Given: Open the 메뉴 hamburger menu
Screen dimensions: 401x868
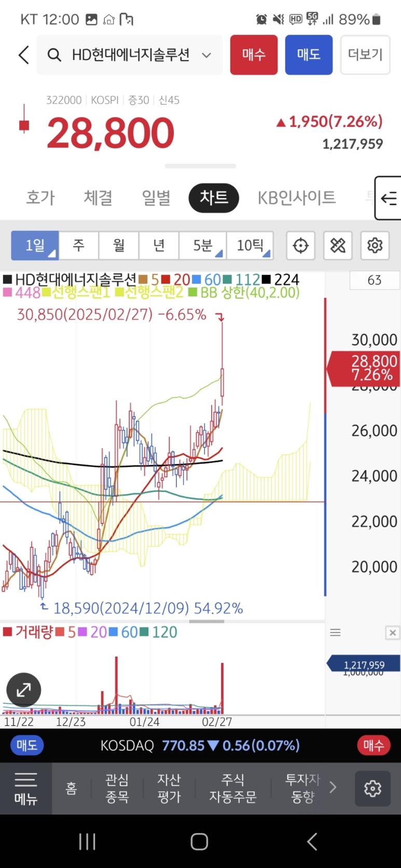Looking at the screenshot, I should click(25, 788).
